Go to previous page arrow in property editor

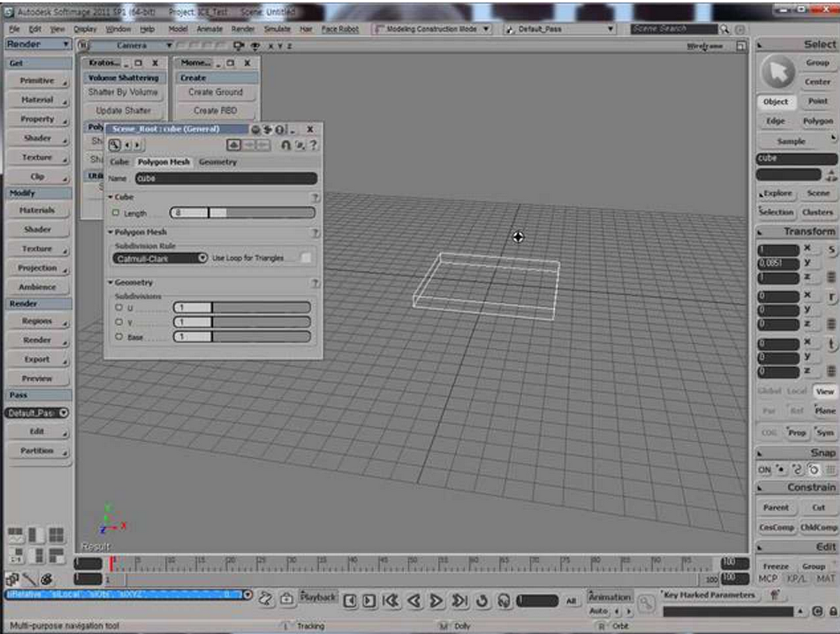tap(127, 145)
